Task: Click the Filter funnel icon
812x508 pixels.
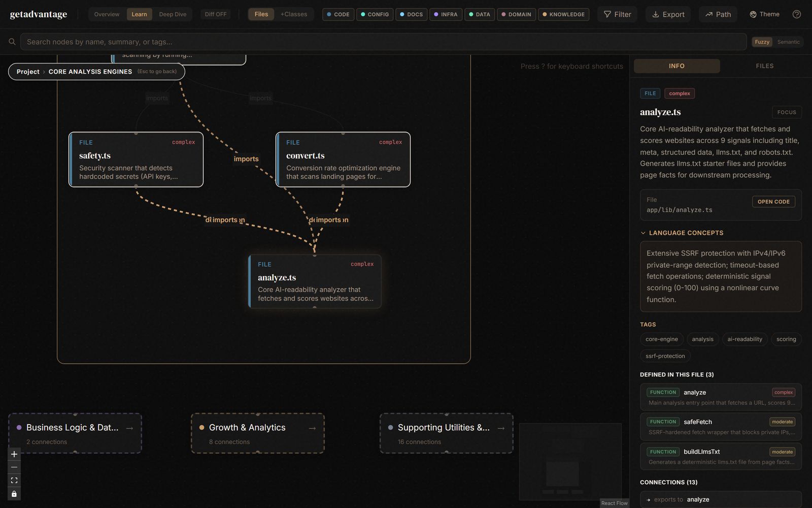Action: [607, 14]
